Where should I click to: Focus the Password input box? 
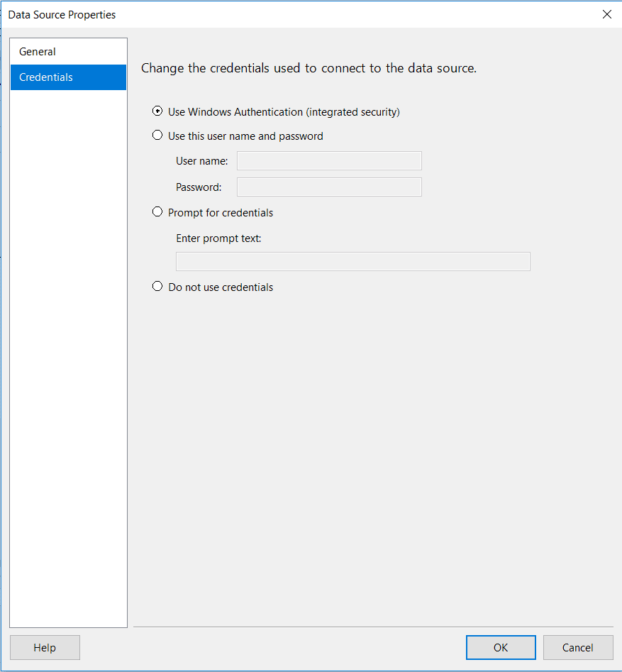[329, 187]
